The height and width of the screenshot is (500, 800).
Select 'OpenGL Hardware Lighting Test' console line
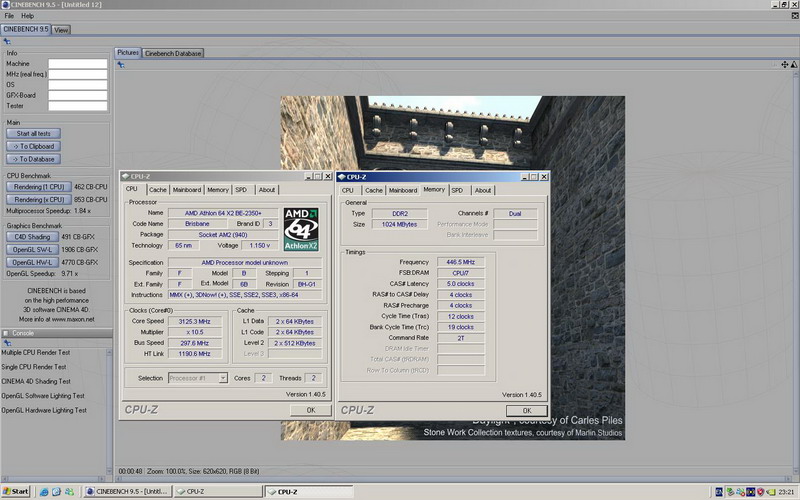click(x=44, y=410)
